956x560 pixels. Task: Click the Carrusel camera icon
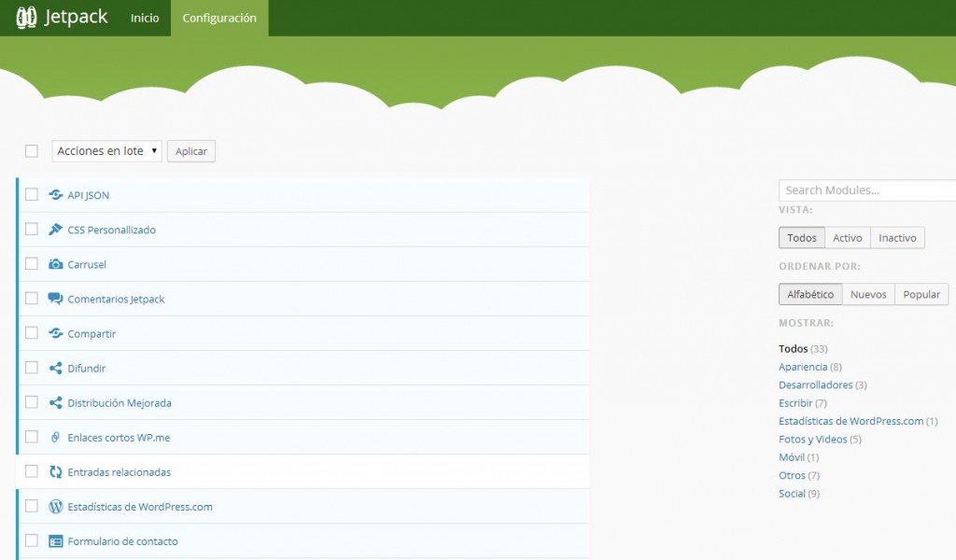tap(55, 264)
